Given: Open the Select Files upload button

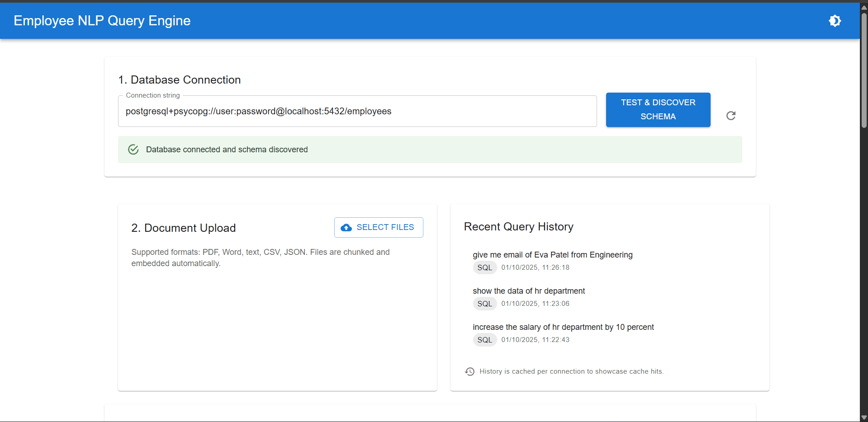Looking at the screenshot, I should pyautogui.click(x=379, y=227).
